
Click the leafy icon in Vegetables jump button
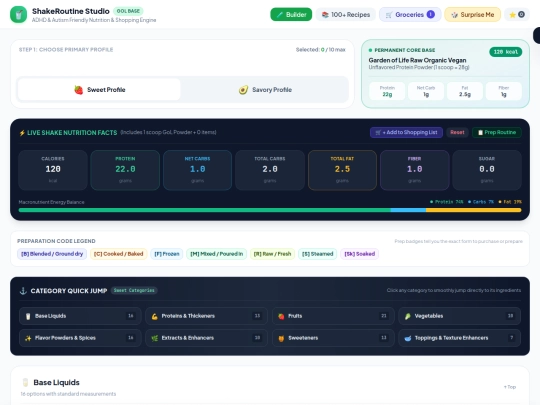(x=408, y=316)
